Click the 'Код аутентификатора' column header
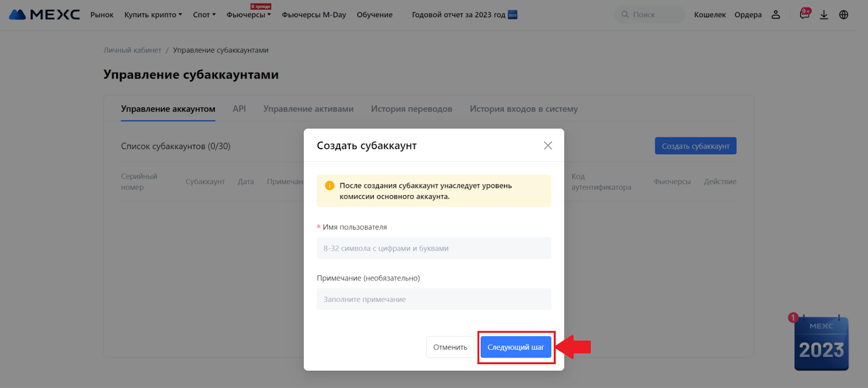 tap(601, 182)
